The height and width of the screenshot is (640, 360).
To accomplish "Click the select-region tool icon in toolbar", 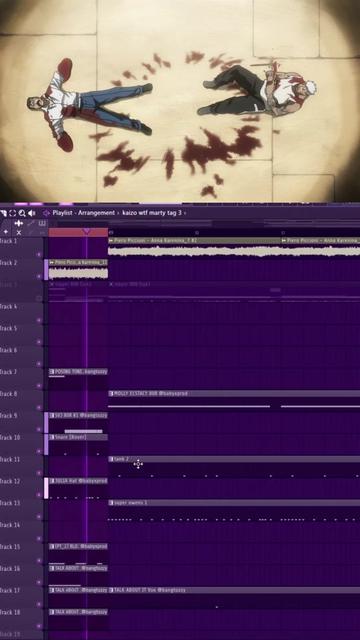I will coord(13,213).
